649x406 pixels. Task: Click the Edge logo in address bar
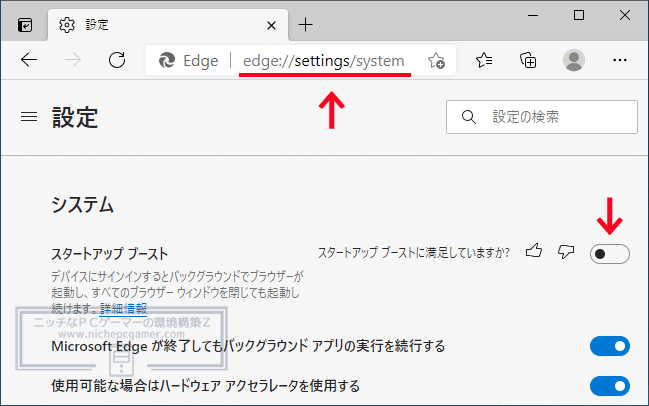point(167,60)
